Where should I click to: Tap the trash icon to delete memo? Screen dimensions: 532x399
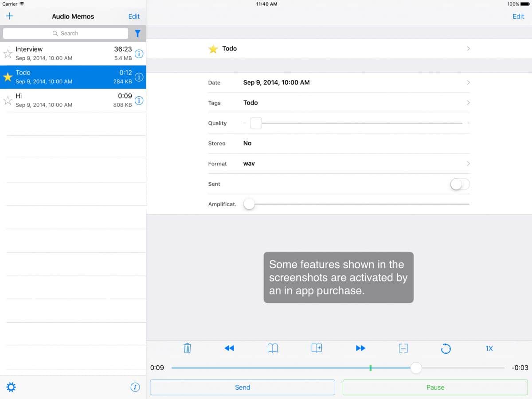click(187, 348)
